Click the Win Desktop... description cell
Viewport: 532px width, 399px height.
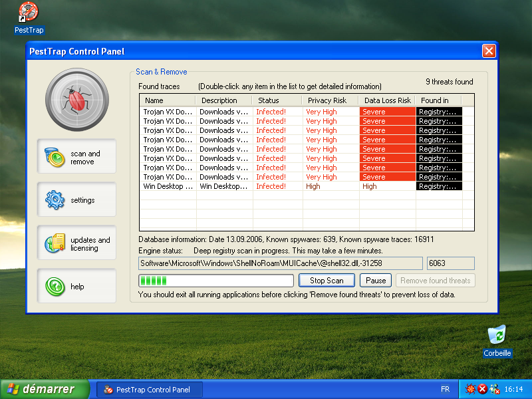[x=223, y=186]
